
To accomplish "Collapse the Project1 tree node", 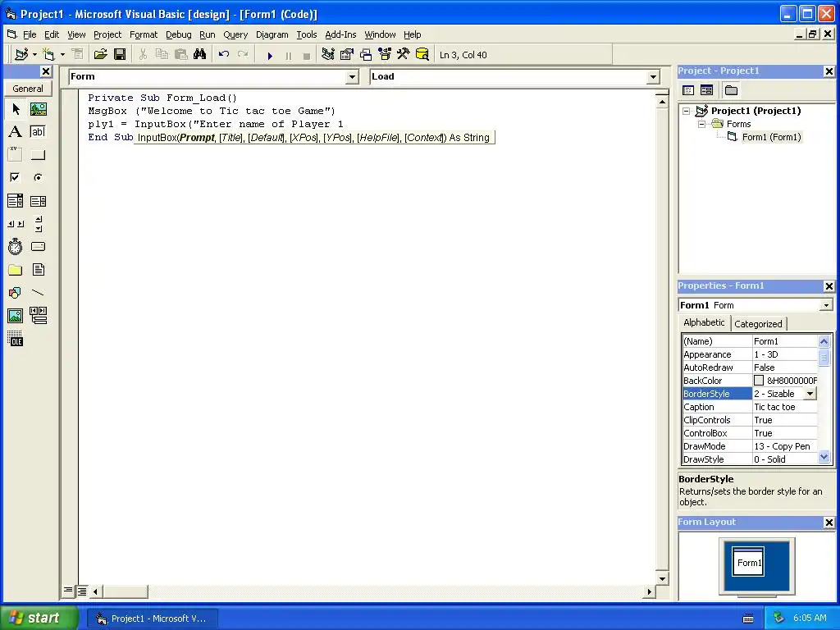I will point(687,111).
